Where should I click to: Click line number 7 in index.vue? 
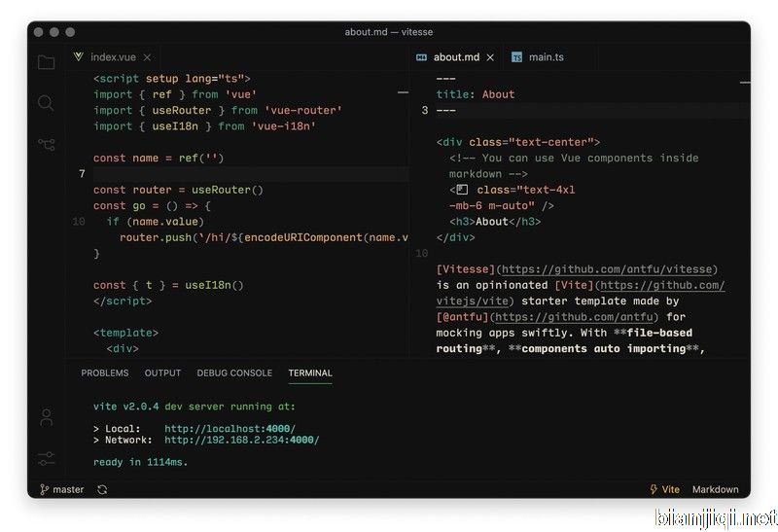(x=82, y=174)
